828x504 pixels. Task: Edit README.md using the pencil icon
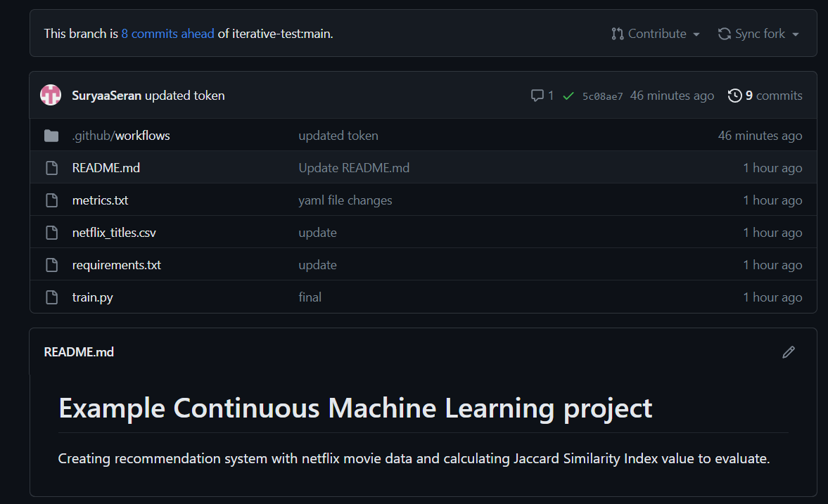[788, 351]
